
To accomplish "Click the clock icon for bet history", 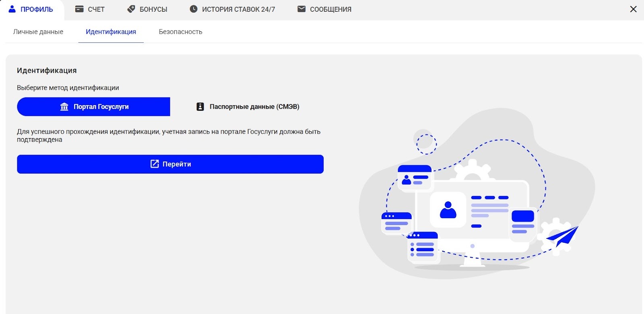I will (194, 9).
